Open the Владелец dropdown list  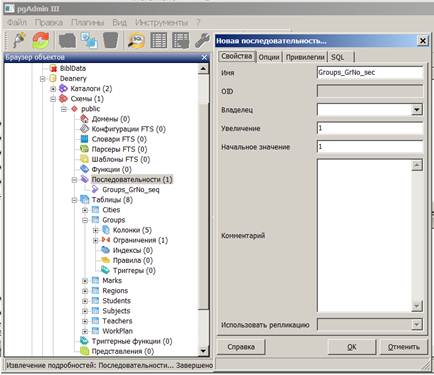pyautogui.click(x=417, y=110)
